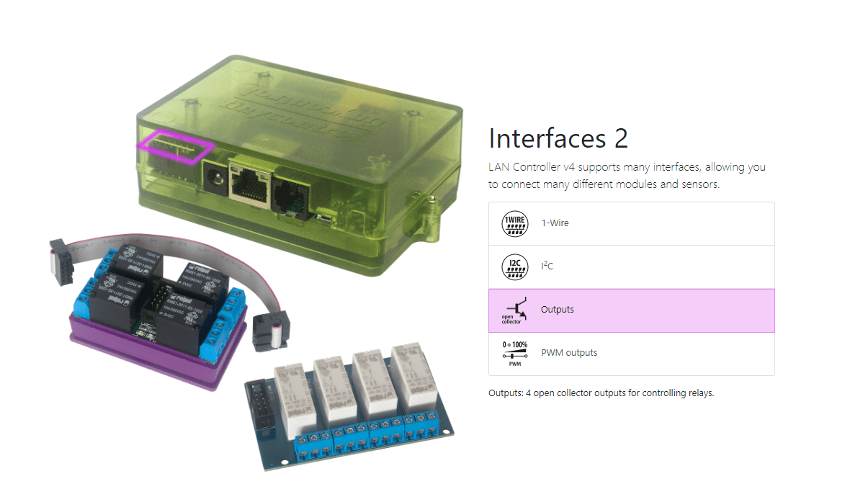
Task: Click the black RJ socket beside Ethernet
Action: (292, 189)
